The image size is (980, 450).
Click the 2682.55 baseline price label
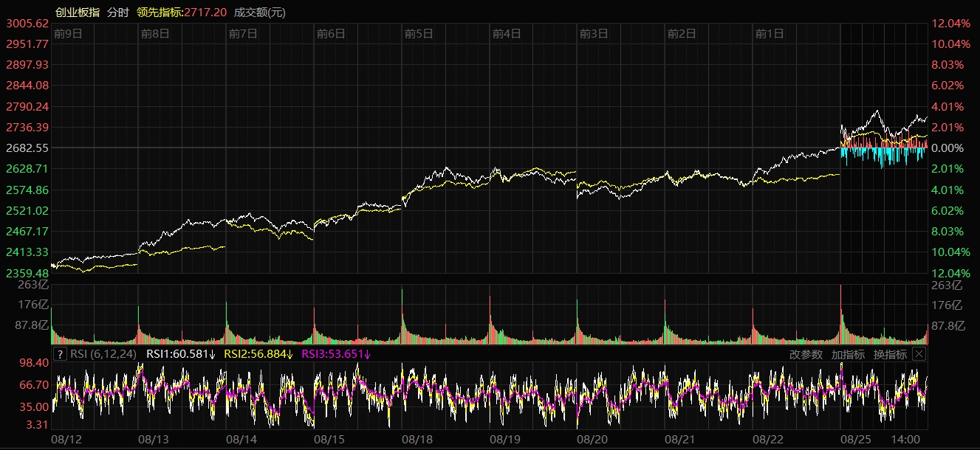tap(27, 148)
